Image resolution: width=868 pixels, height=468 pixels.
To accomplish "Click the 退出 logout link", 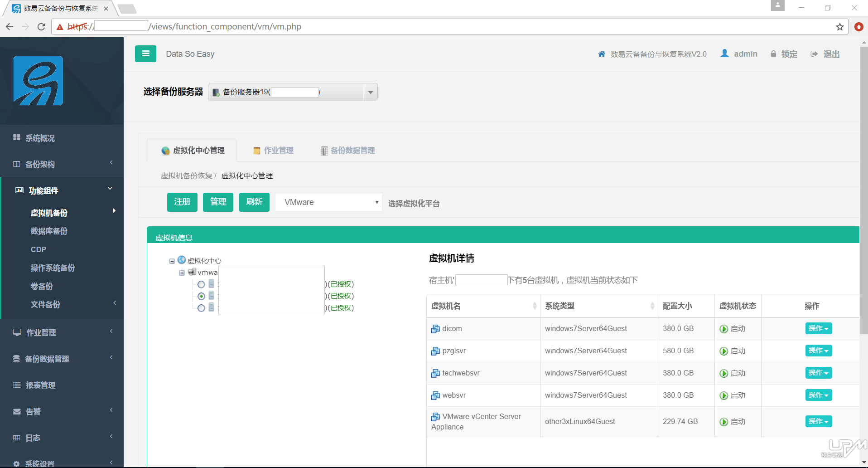I will click(x=831, y=54).
